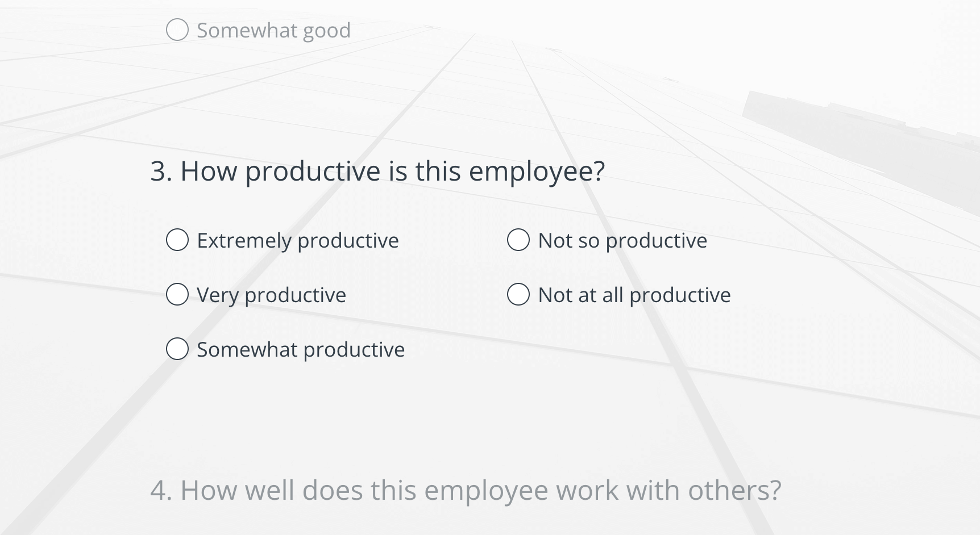Click question four heading text
The height and width of the screenshot is (535, 980).
467,490
